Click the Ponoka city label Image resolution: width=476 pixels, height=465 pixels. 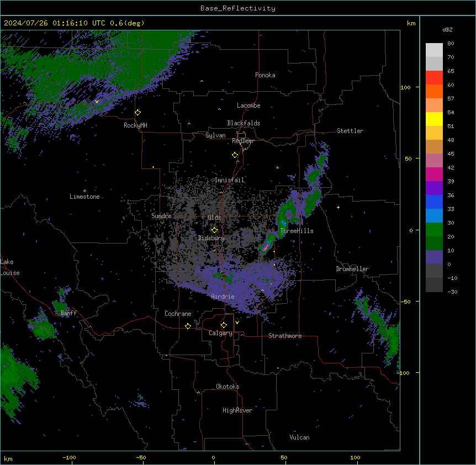click(x=265, y=75)
